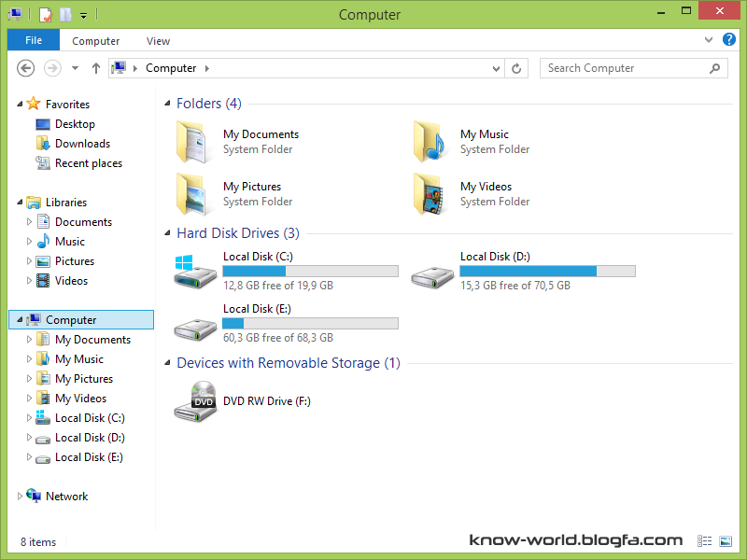Refresh the Computer view
747x560 pixels.
pos(516,67)
